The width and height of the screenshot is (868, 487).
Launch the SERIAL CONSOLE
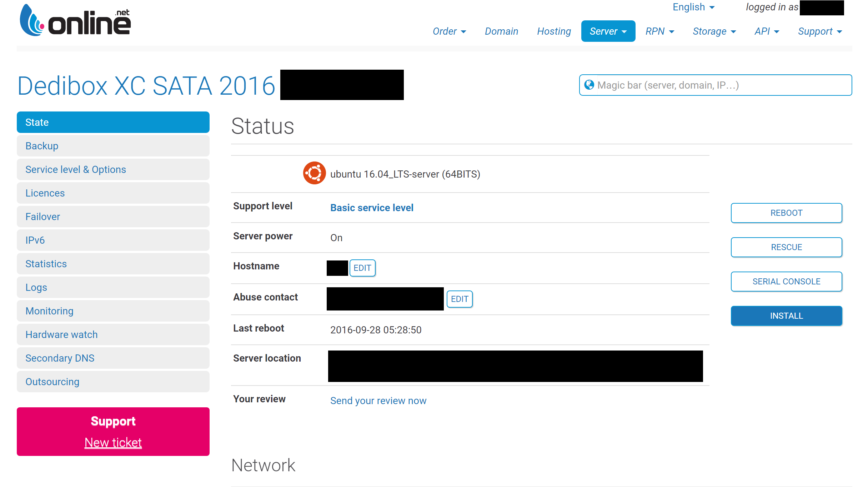786,282
